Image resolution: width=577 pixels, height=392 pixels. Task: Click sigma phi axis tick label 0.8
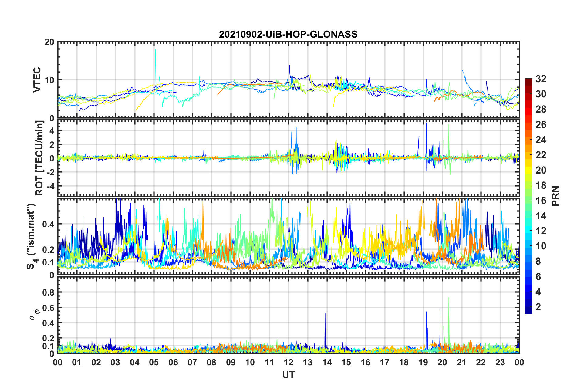click(x=48, y=292)
